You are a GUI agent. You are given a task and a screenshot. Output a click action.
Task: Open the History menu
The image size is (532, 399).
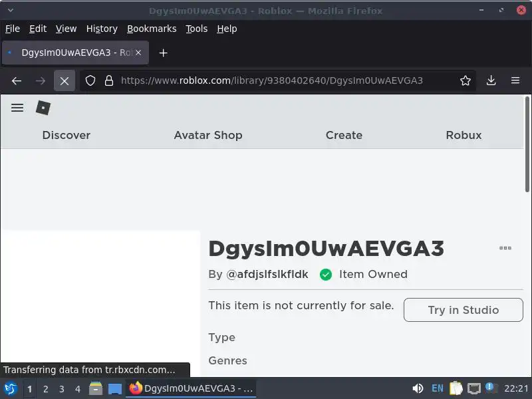pos(102,29)
